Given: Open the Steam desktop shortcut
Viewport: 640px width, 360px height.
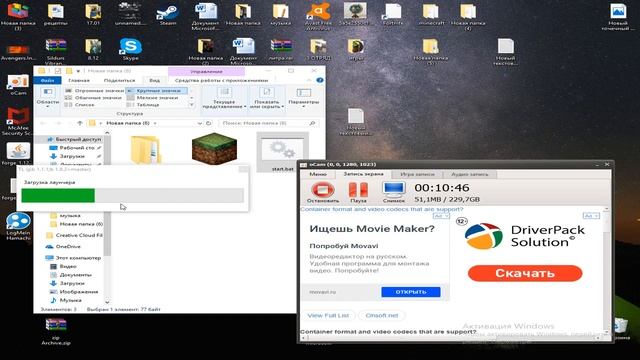Looking at the screenshot, I should 168,15.
